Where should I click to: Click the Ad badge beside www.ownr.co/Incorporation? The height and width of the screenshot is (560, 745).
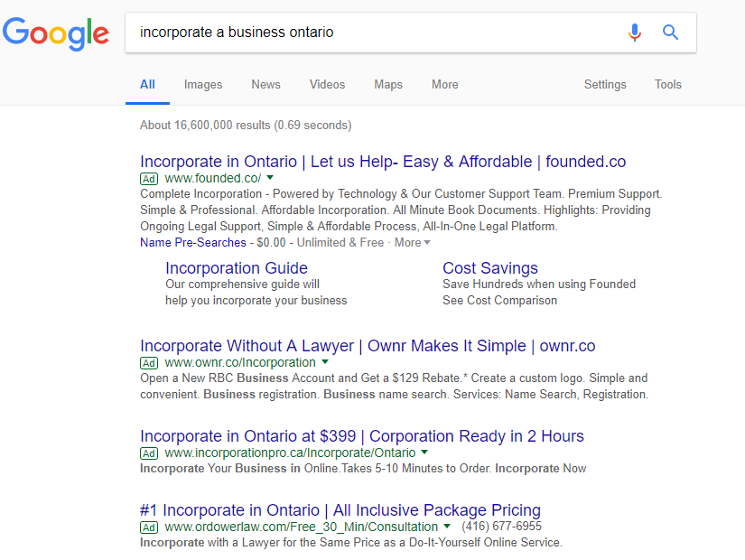[x=149, y=363]
